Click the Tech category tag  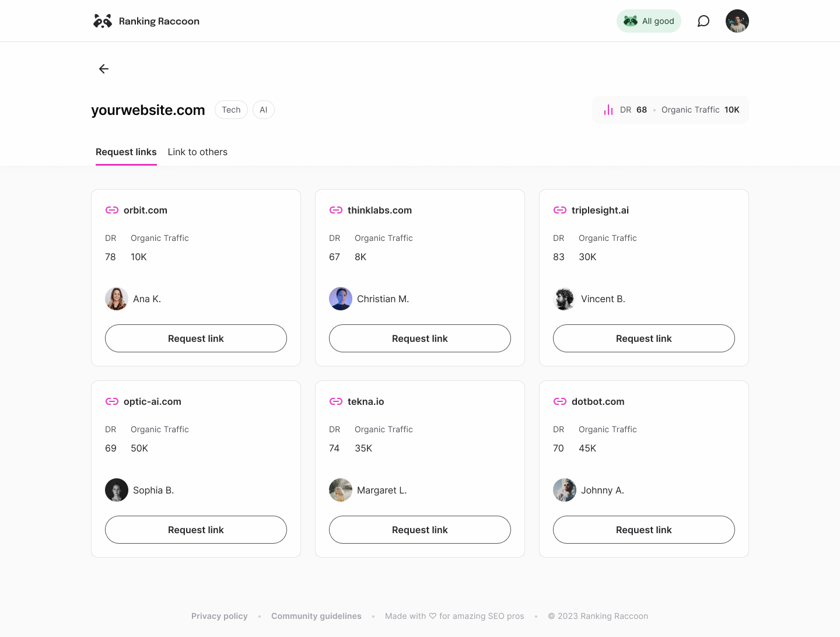pos(231,110)
